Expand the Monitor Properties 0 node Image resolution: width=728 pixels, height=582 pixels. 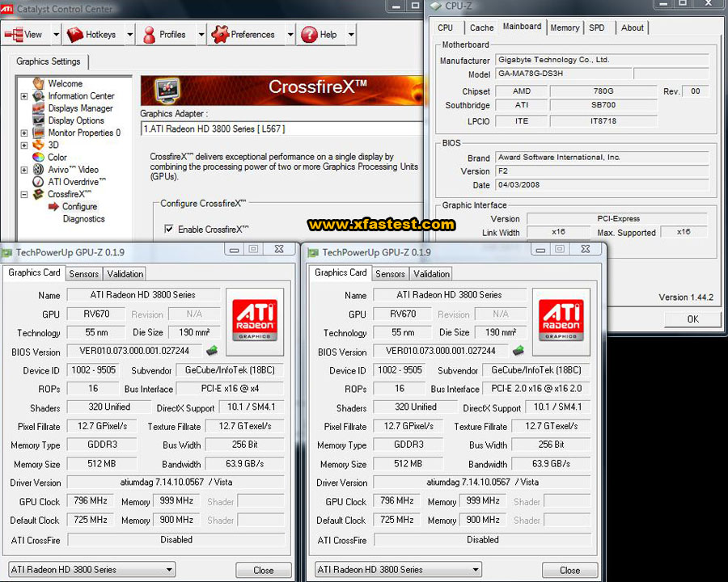[24, 133]
